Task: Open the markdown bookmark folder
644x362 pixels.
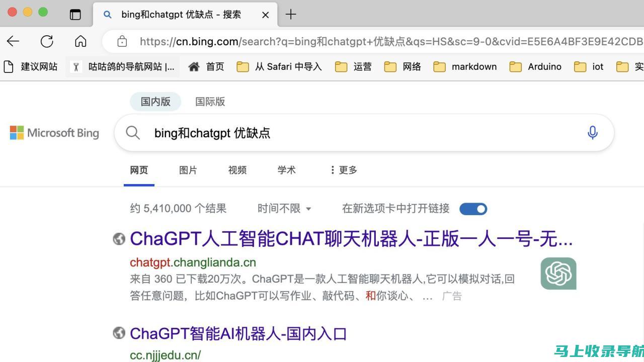Action: 465,66
